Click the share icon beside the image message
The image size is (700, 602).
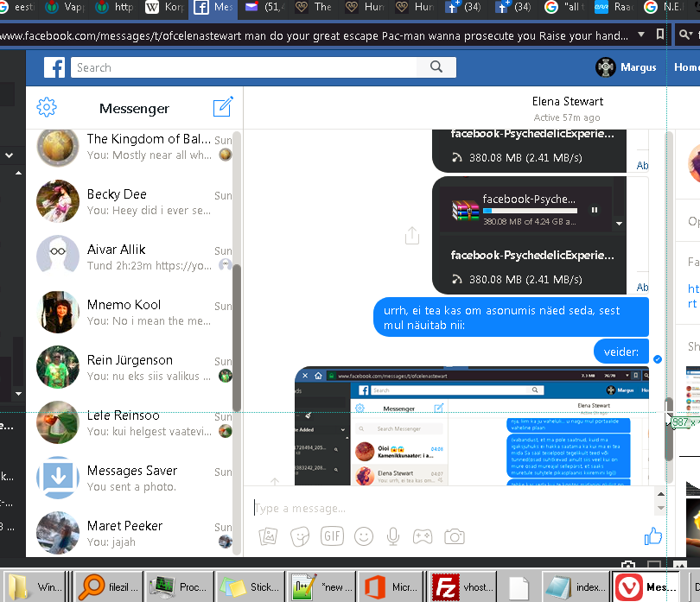coord(412,235)
